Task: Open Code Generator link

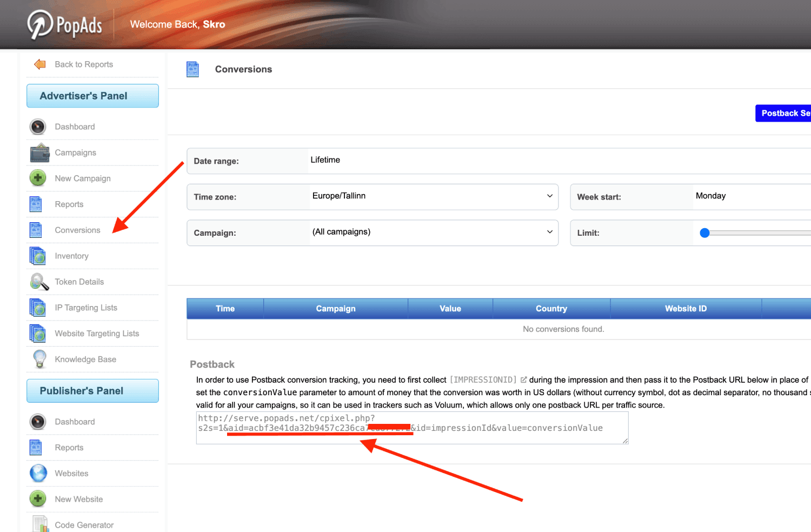Action: (x=84, y=525)
